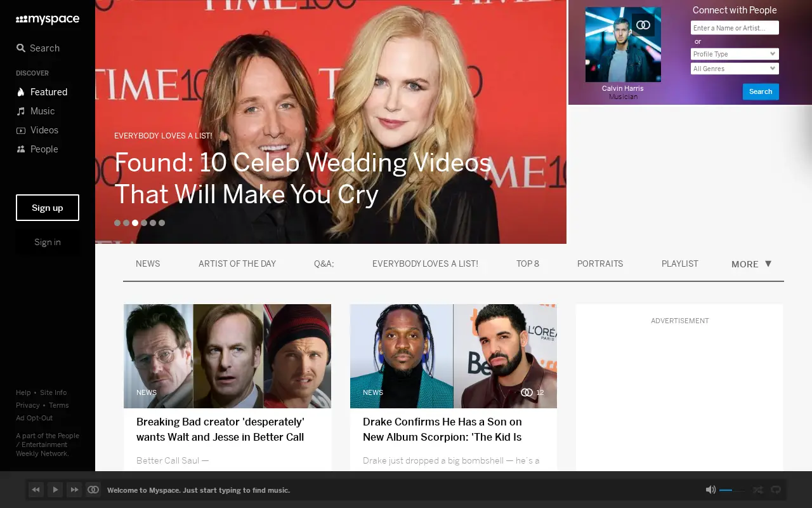This screenshot has height=508, width=812.
Task: Select the first carousel slide dot
Action: click(117, 223)
